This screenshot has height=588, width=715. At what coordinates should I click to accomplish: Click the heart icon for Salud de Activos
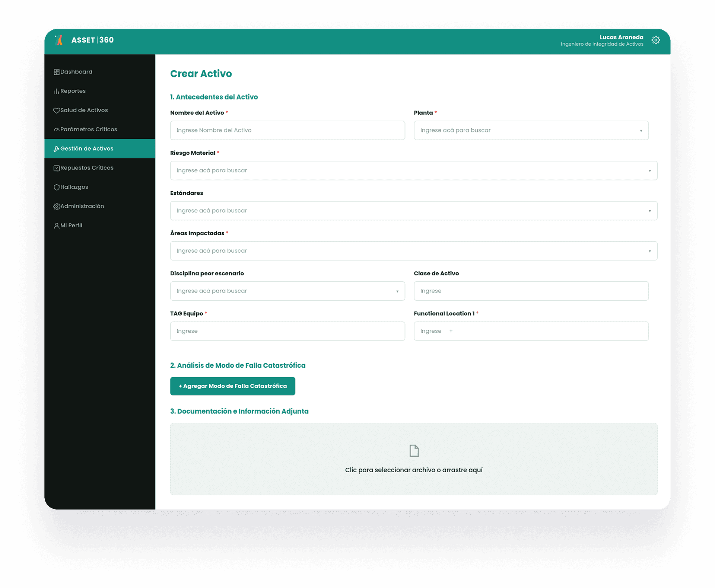[x=57, y=111]
